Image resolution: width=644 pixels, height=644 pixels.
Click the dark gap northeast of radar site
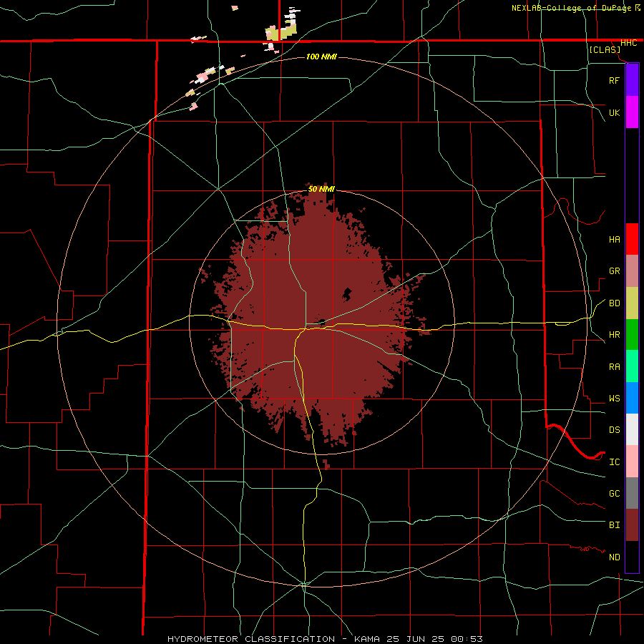point(347,294)
